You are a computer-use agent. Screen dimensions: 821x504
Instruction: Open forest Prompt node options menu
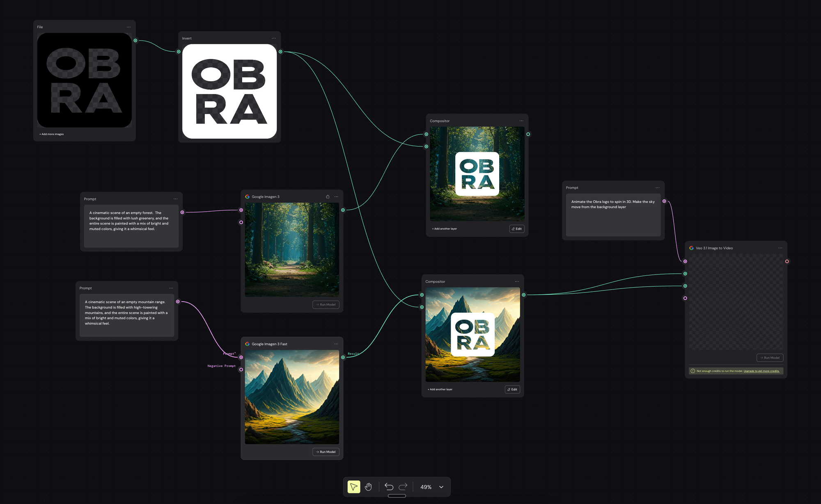tap(175, 199)
